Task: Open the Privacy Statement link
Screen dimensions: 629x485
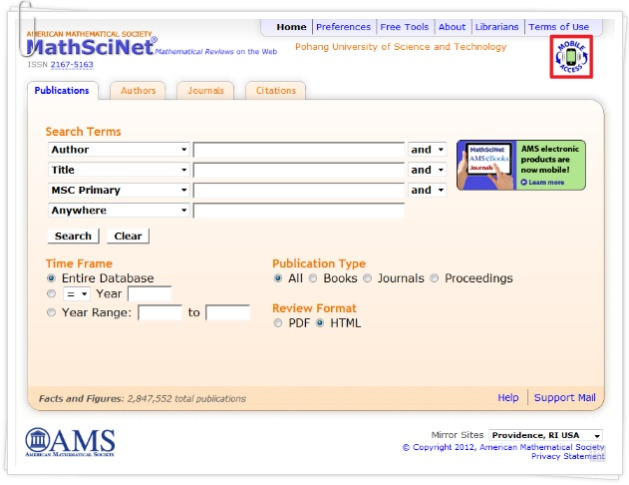Action: click(568, 456)
